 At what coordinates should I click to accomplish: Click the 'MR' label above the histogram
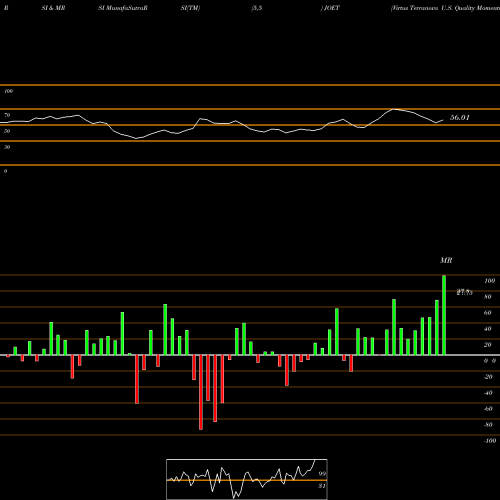[x=446, y=260]
